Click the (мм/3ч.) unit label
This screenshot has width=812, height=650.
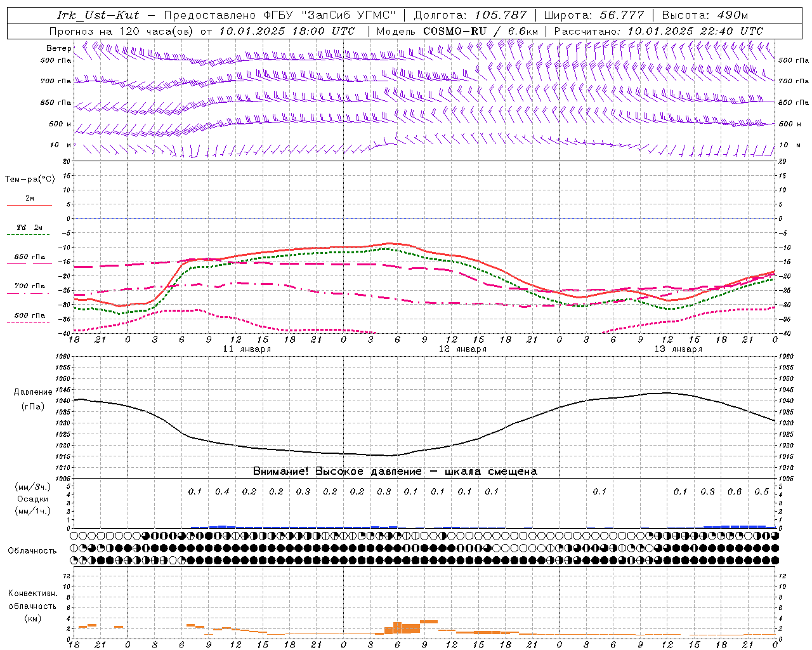click(x=32, y=487)
